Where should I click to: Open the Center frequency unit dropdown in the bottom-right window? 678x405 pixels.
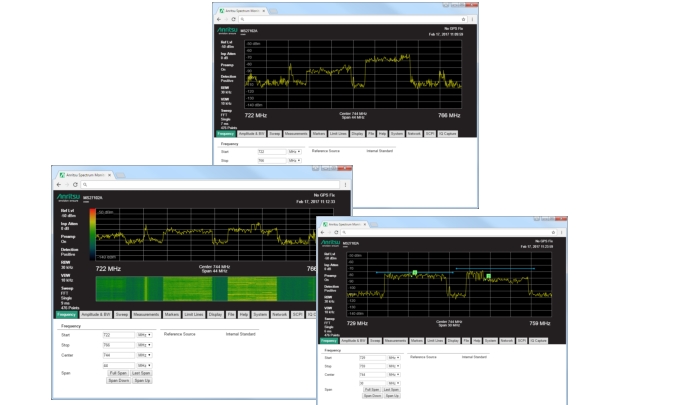(x=394, y=374)
